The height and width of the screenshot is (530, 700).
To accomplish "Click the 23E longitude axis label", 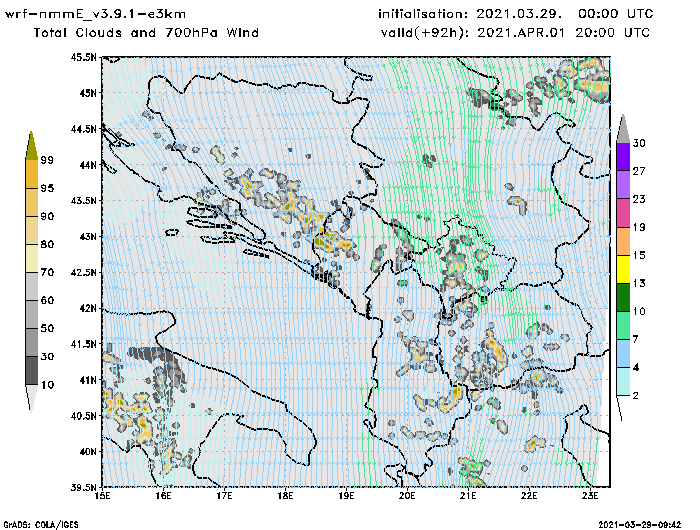I will click(x=590, y=496).
